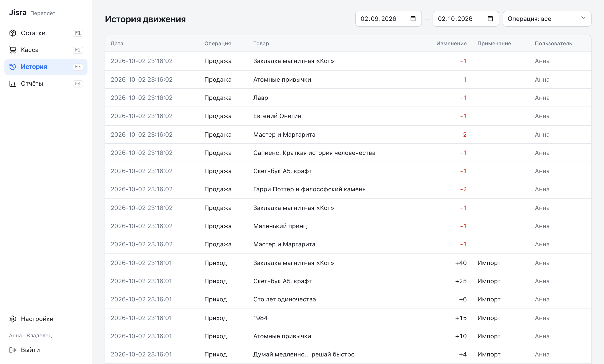The image size is (604, 364).
Task: Open the Остатки section
Action: (x=46, y=33)
